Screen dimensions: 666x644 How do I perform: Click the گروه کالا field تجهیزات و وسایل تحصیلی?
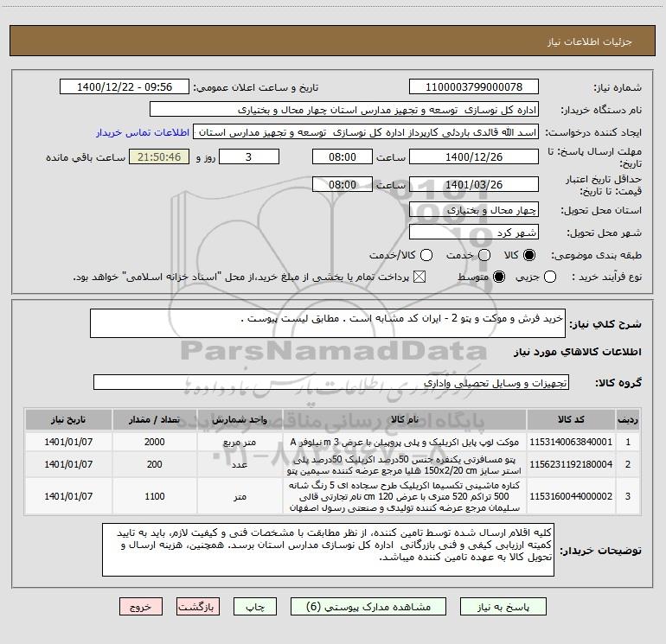331,382
